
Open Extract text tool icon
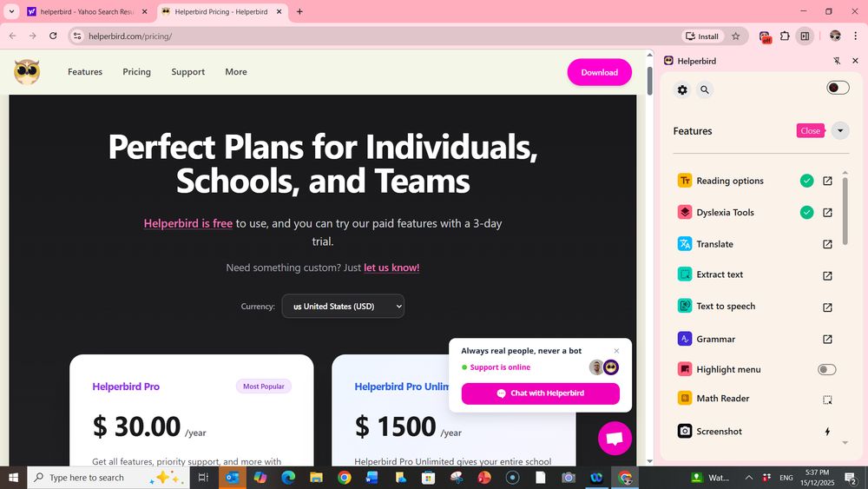(685, 274)
